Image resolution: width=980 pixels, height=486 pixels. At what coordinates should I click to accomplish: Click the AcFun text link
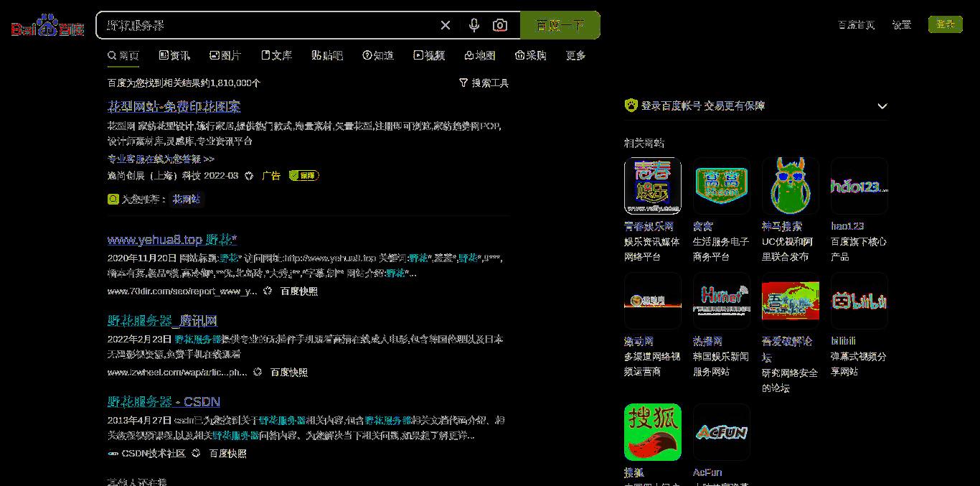707,472
